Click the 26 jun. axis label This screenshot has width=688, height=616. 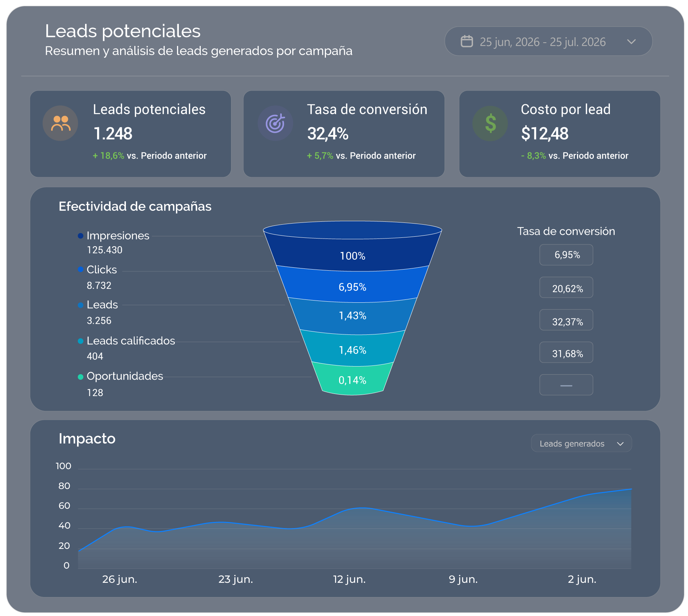[120, 579]
